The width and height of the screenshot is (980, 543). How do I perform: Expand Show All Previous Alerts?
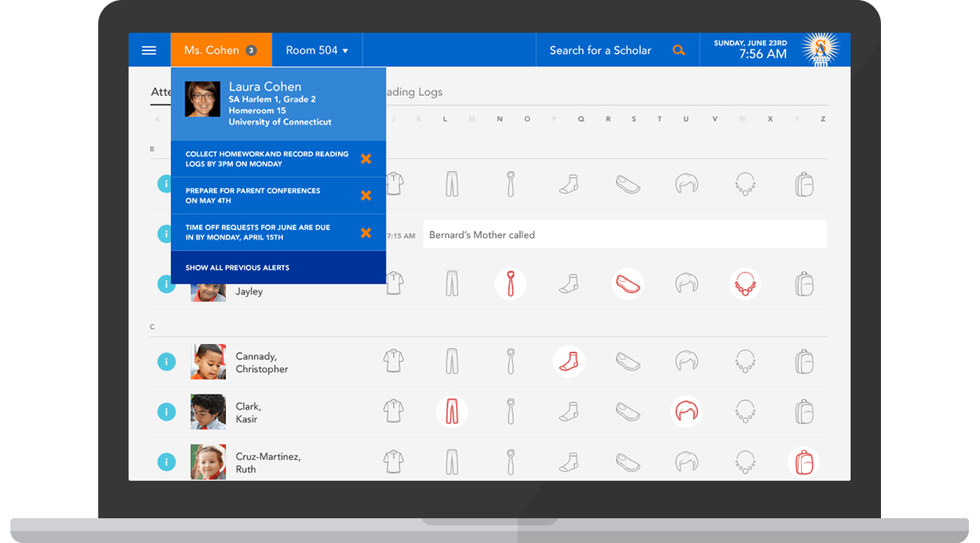(x=240, y=268)
